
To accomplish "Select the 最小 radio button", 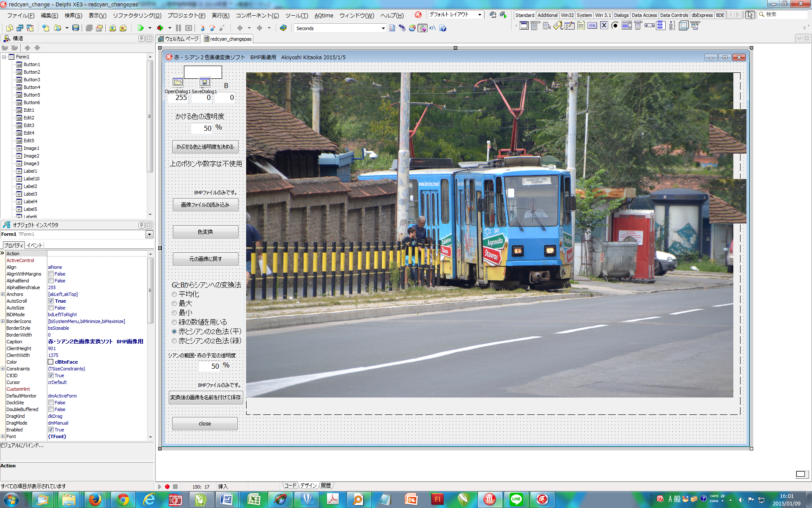I will click(x=174, y=313).
